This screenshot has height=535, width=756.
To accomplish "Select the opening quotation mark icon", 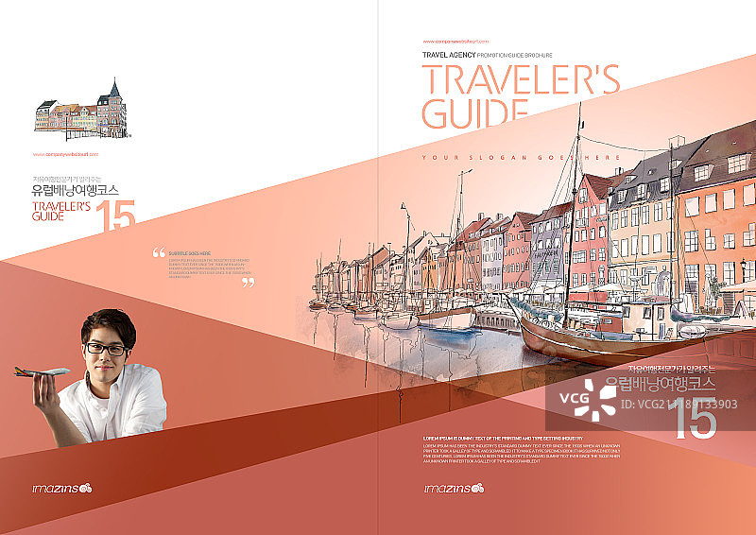I will click(158, 252).
